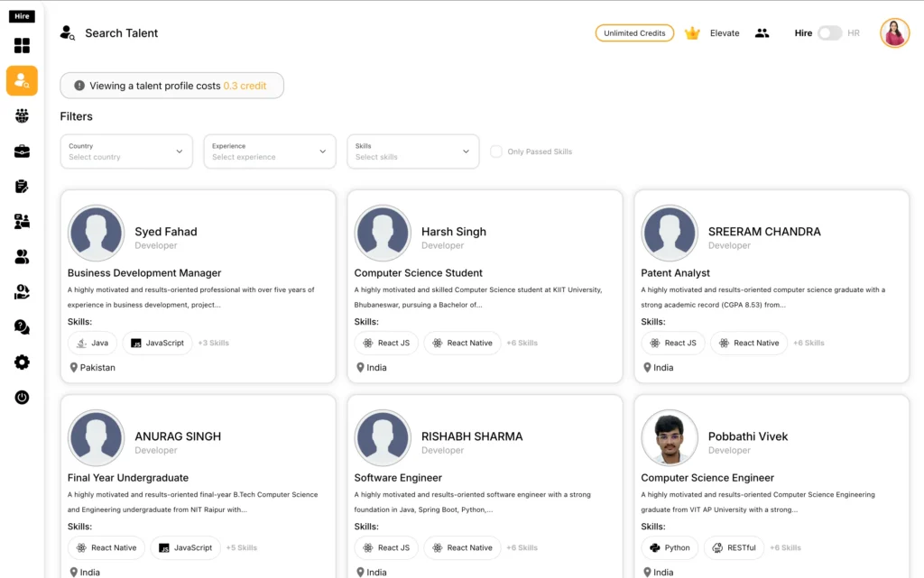The width and height of the screenshot is (924, 578).
Task: Click the Elevate link in header
Action: coord(725,33)
